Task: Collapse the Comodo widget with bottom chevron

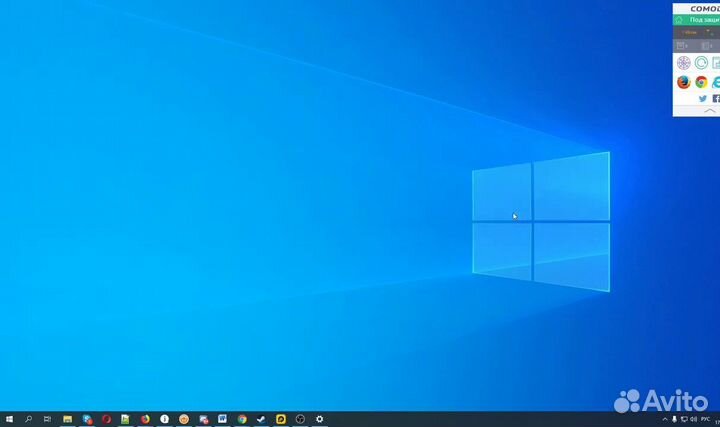Action: [x=709, y=111]
